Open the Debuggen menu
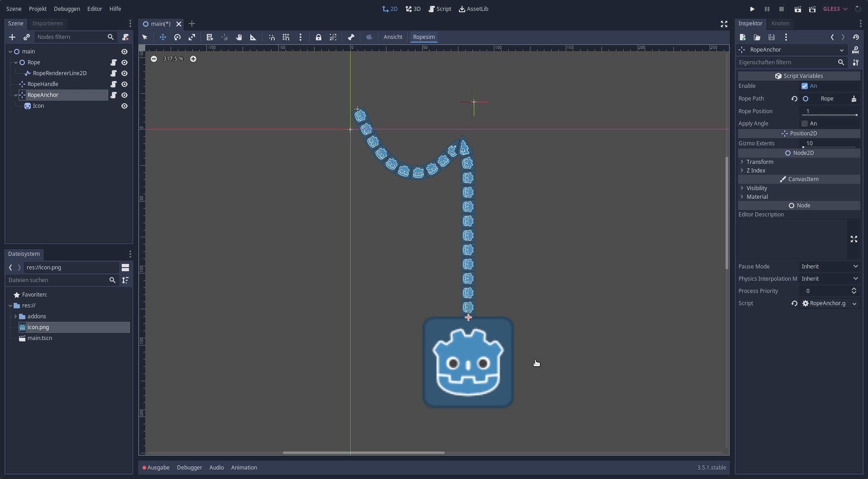The height and width of the screenshot is (479, 868). point(67,9)
